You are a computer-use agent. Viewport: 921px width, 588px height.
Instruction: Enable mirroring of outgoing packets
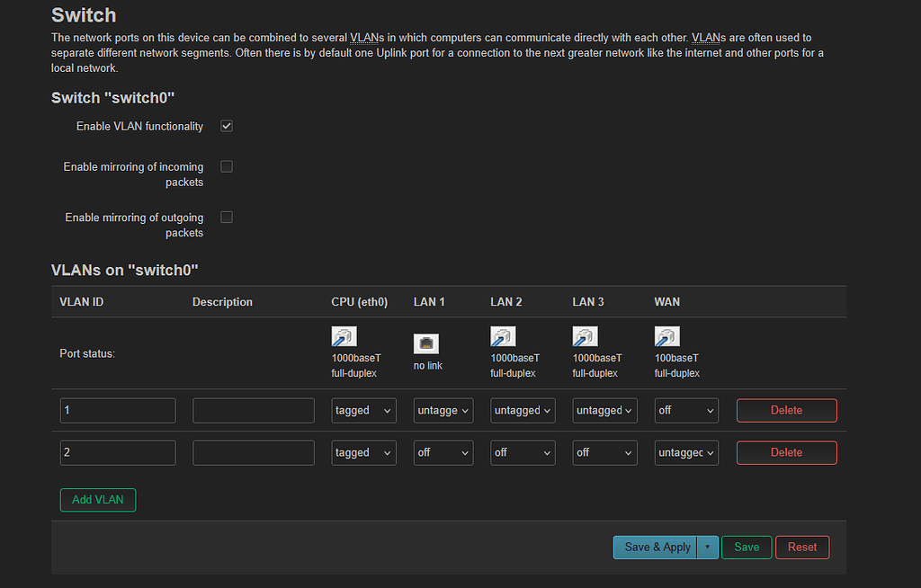pyautogui.click(x=226, y=217)
